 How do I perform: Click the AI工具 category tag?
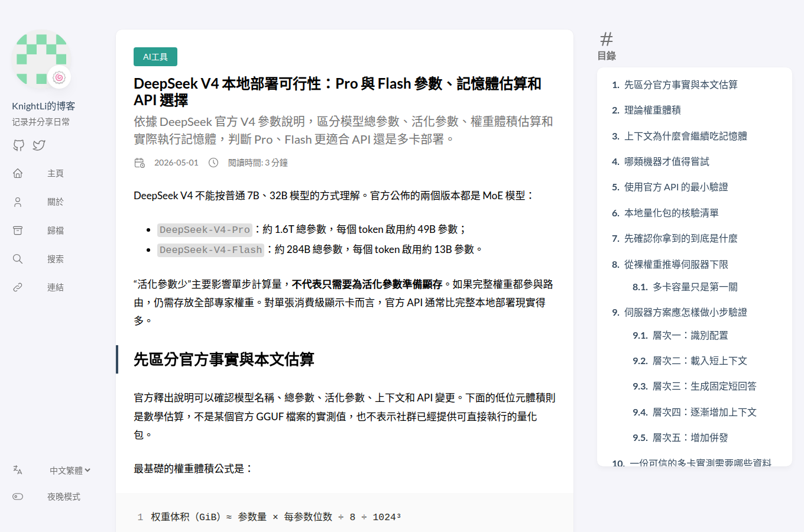pyautogui.click(x=155, y=57)
